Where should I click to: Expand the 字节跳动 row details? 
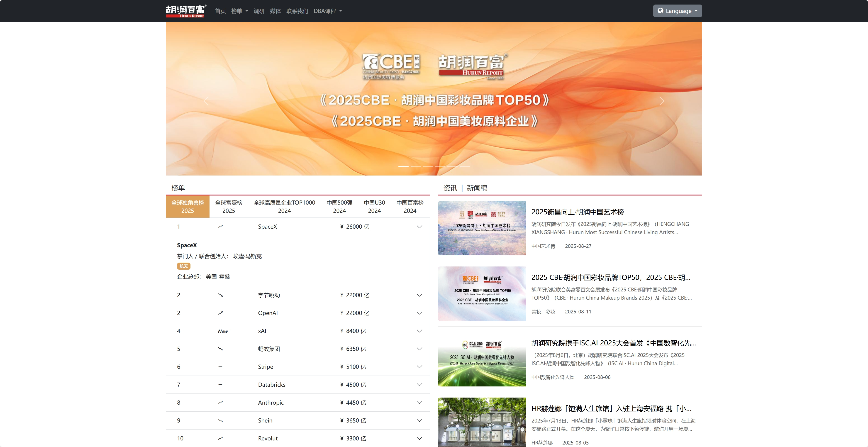pos(419,295)
